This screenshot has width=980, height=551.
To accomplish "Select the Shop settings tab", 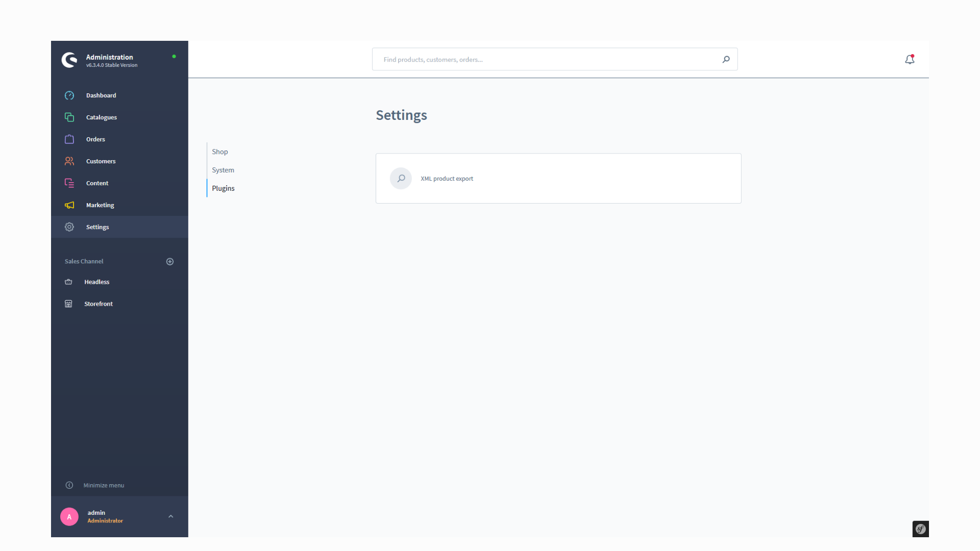I will click(x=219, y=152).
